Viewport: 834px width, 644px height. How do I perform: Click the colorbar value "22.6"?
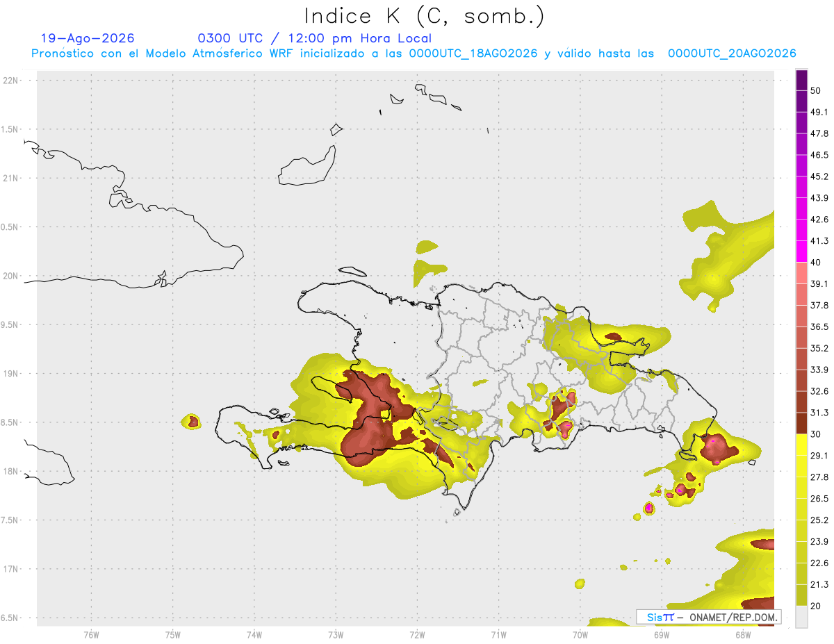click(819, 563)
